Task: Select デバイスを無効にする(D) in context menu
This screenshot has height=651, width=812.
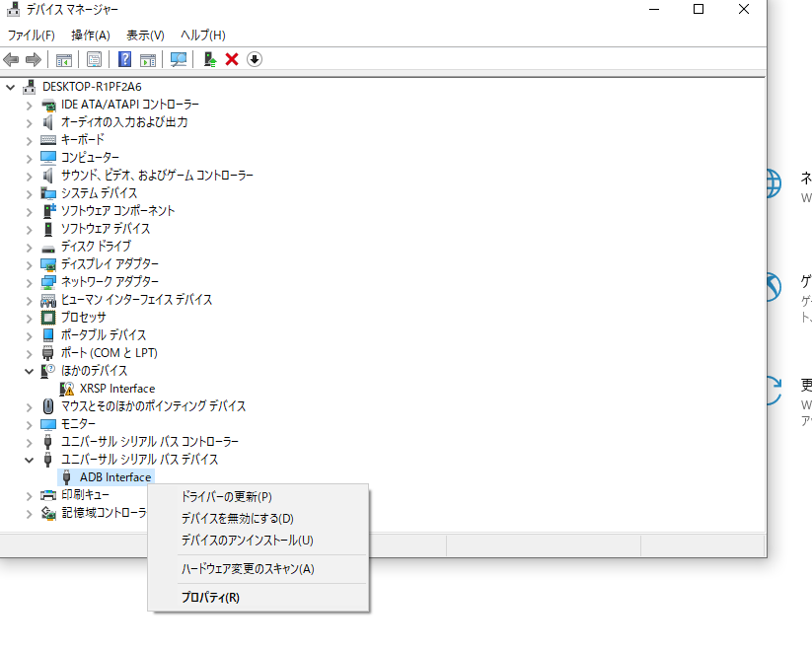Action: pyautogui.click(x=237, y=518)
